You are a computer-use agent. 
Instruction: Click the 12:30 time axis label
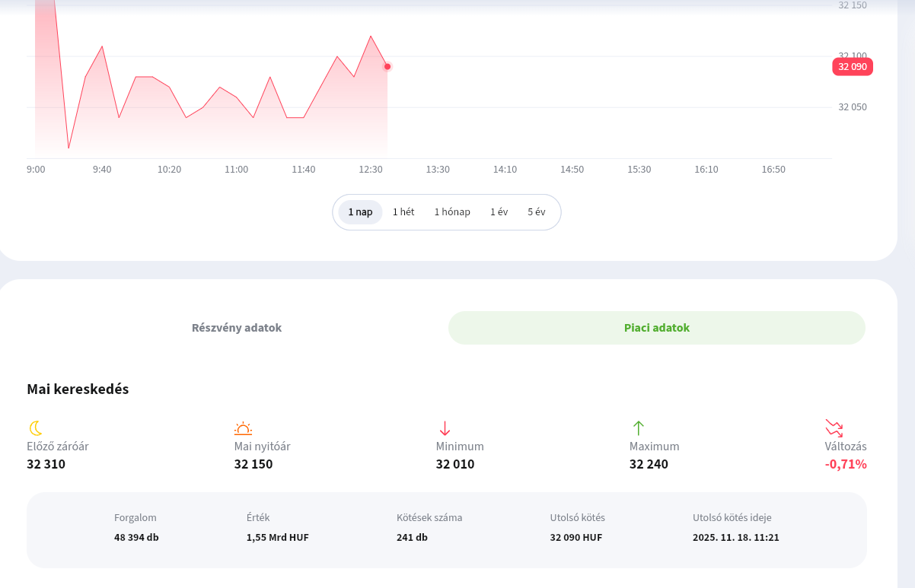click(371, 170)
